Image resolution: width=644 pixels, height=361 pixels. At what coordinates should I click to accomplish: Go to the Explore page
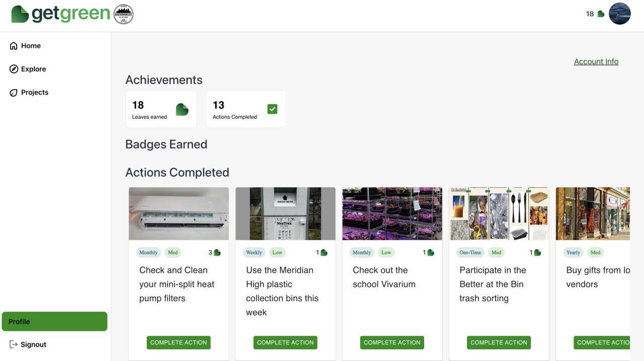pos(33,69)
